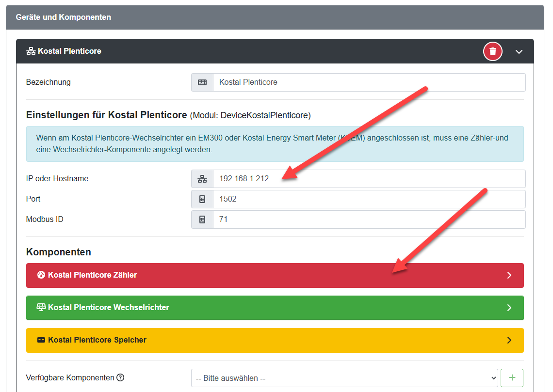
Task: Edit the Bezeichnung field containing Kostal Plenticore
Action: pos(369,82)
